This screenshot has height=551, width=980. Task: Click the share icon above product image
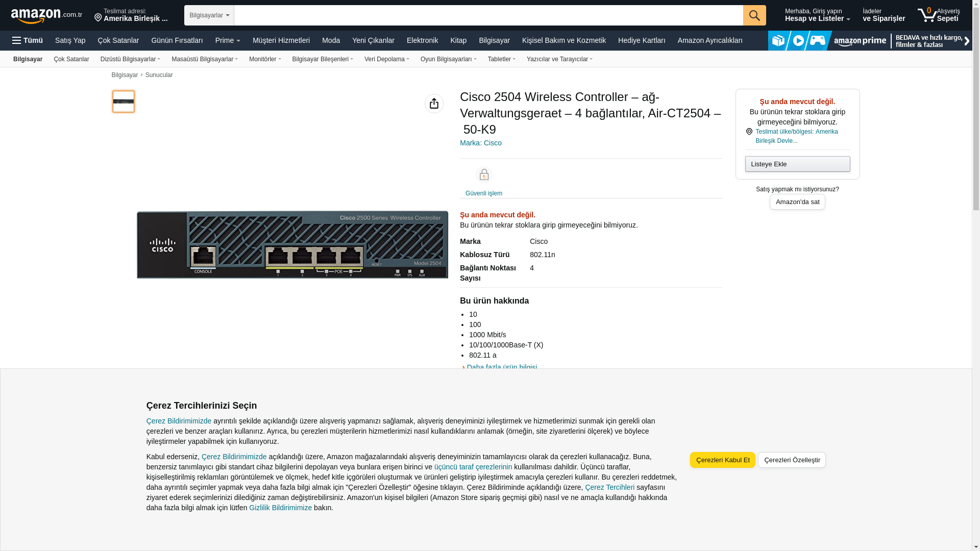[434, 104]
